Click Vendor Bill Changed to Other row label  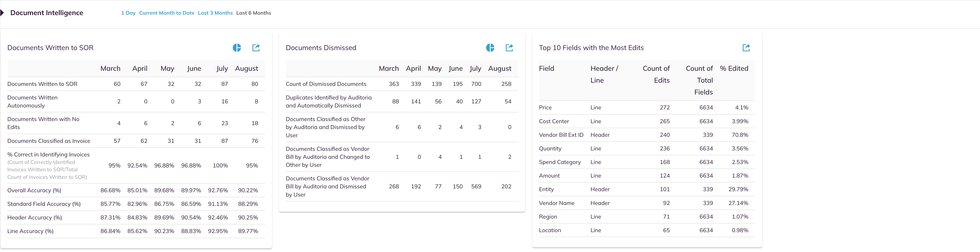point(327,157)
